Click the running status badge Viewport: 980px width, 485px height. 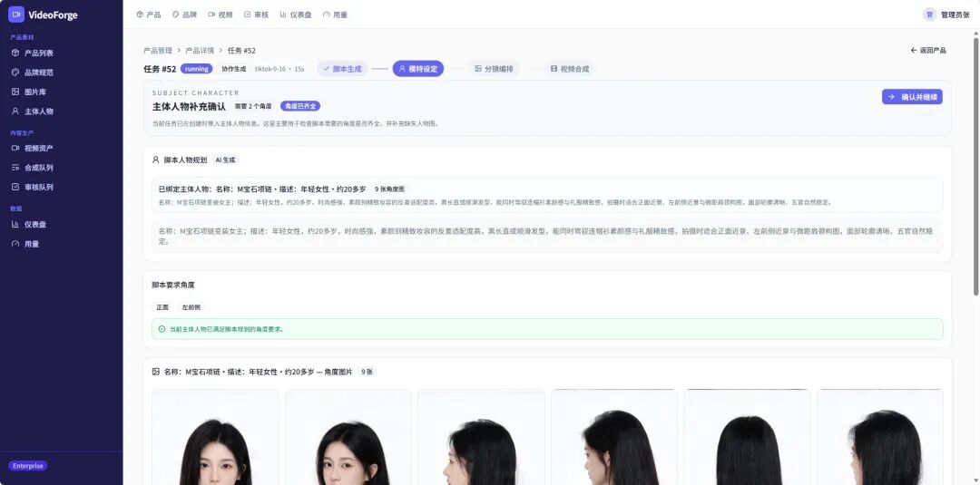[x=197, y=69]
